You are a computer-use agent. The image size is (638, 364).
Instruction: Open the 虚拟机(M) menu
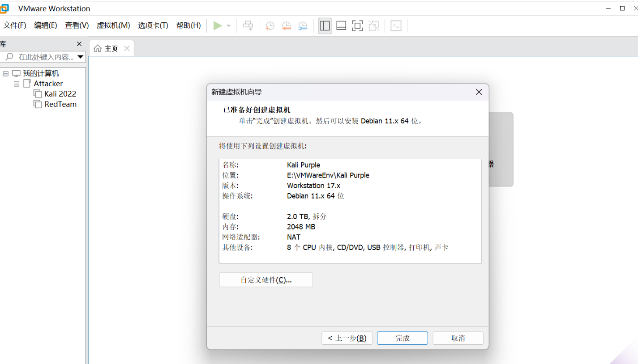(x=113, y=25)
